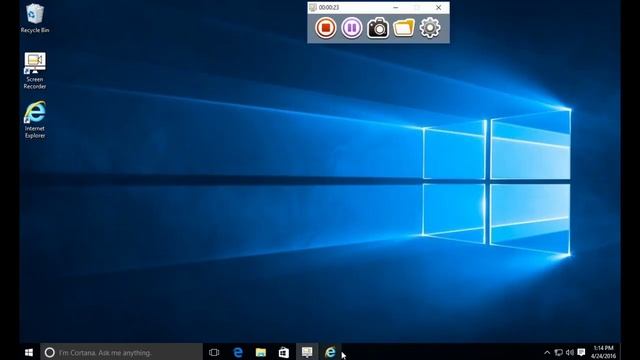Open Task View from taskbar
The height and width of the screenshot is (360, 640).
[x=214, y=352]
